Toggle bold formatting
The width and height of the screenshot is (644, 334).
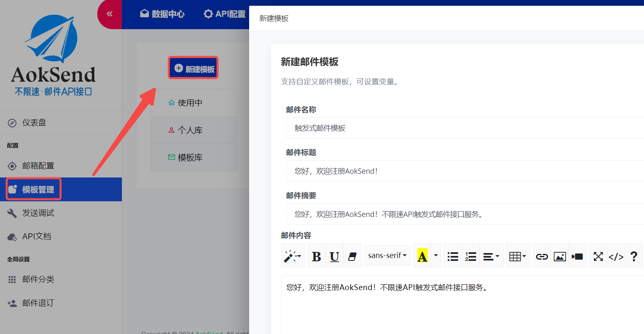click(x=316, y=256)
